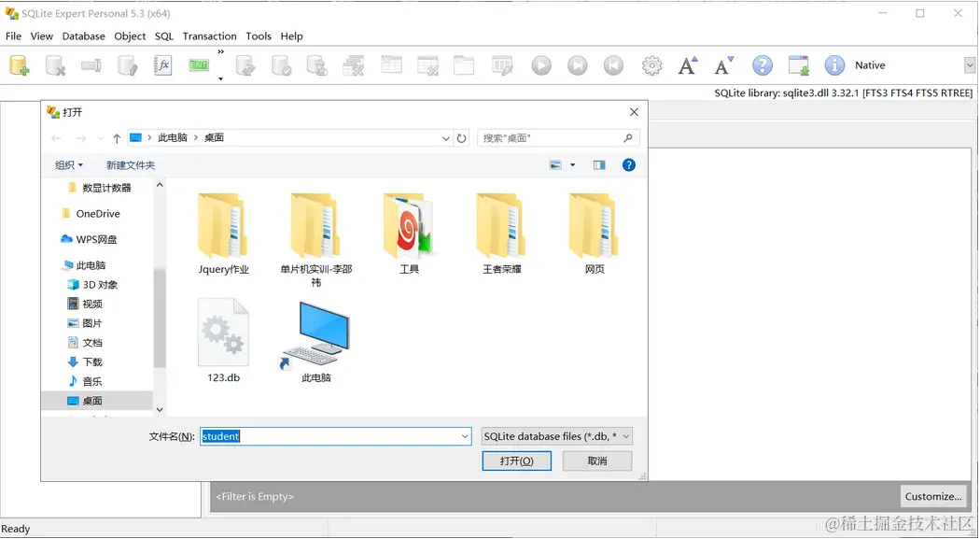The width and height of the screenshot is (980, 539).
Task: Click 新建文件夹 to create folder
Action: tap(131, 165)
